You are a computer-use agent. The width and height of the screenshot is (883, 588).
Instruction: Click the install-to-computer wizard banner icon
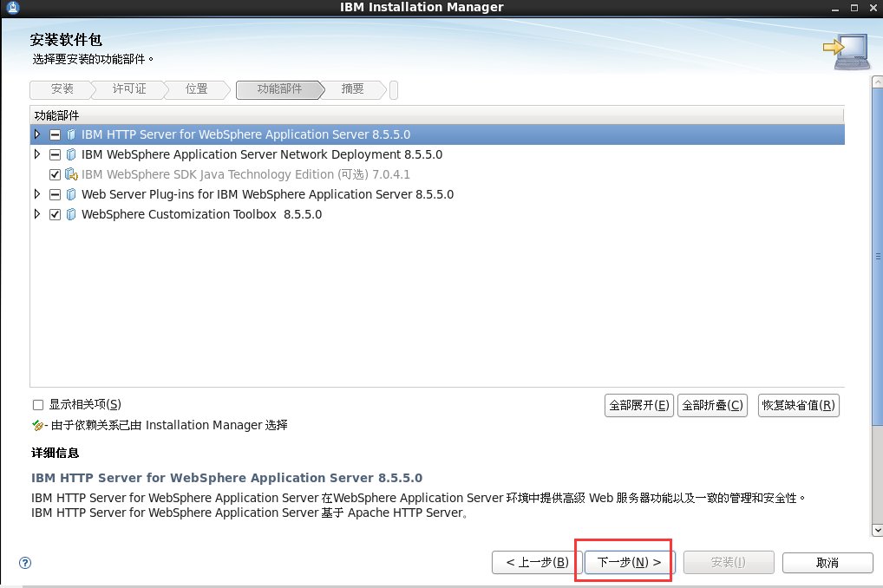tap(847, 52)
